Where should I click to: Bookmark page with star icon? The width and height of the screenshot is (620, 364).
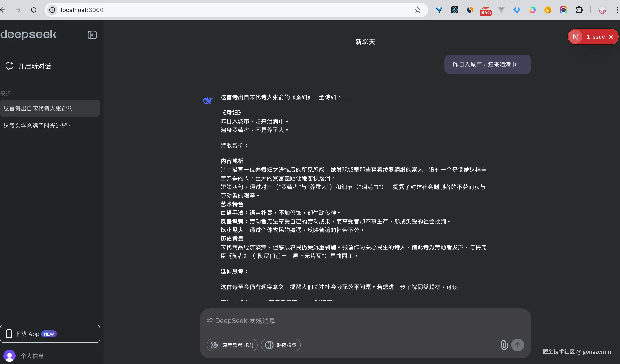[417, 10]
